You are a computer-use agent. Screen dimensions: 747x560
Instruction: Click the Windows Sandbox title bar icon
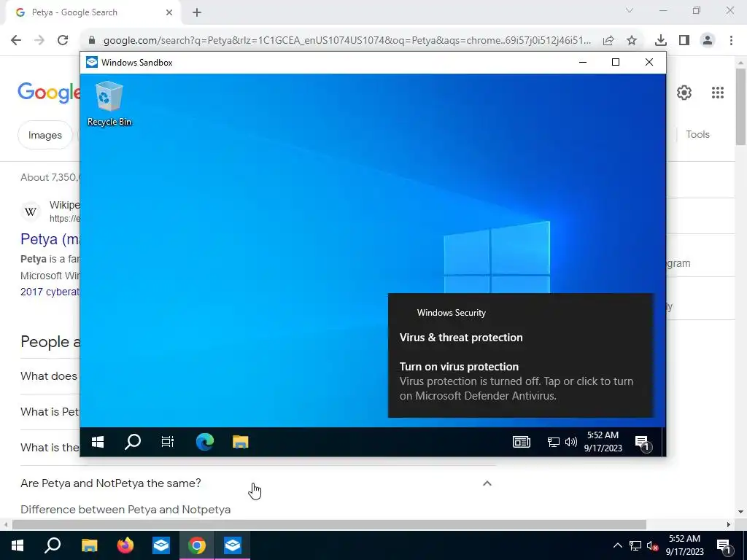click(x=91, y=63)
